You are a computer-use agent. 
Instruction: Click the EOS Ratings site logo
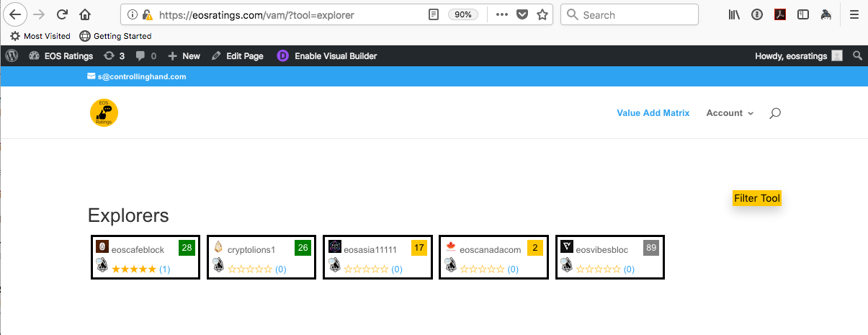[x=104, y=113]
